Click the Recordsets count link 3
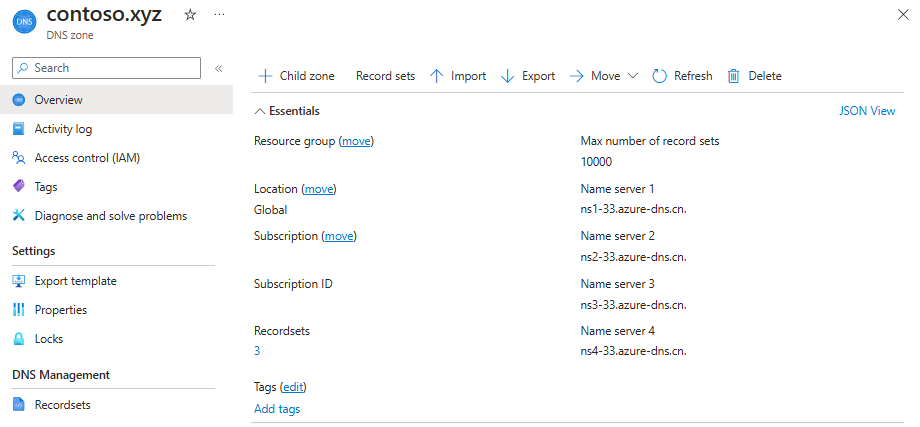This screenshot has width=920, height=427. (x=257, y=351)
